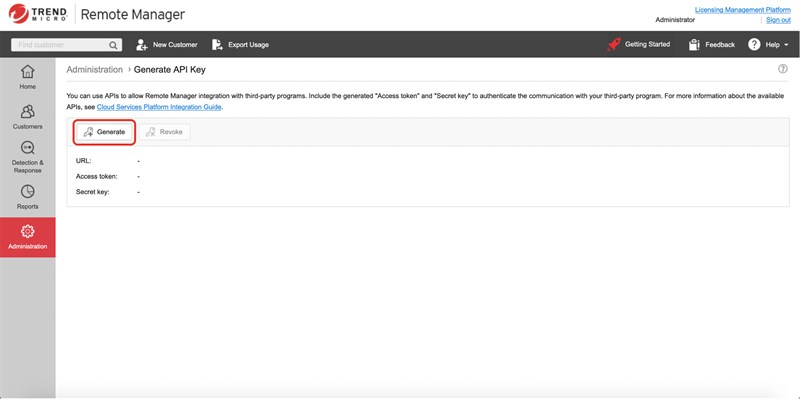
Task: Open the Reports sidebar section
Action: point(27,197)
